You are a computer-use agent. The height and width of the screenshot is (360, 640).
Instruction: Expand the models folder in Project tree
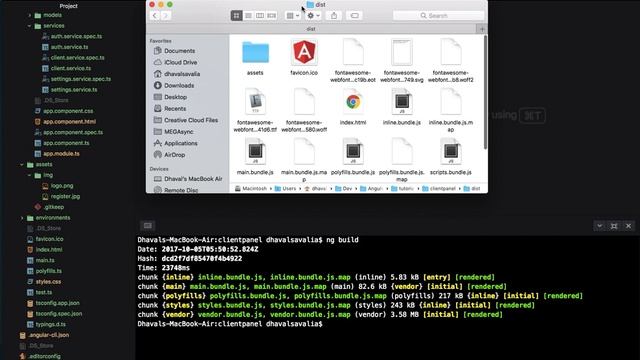30,15
